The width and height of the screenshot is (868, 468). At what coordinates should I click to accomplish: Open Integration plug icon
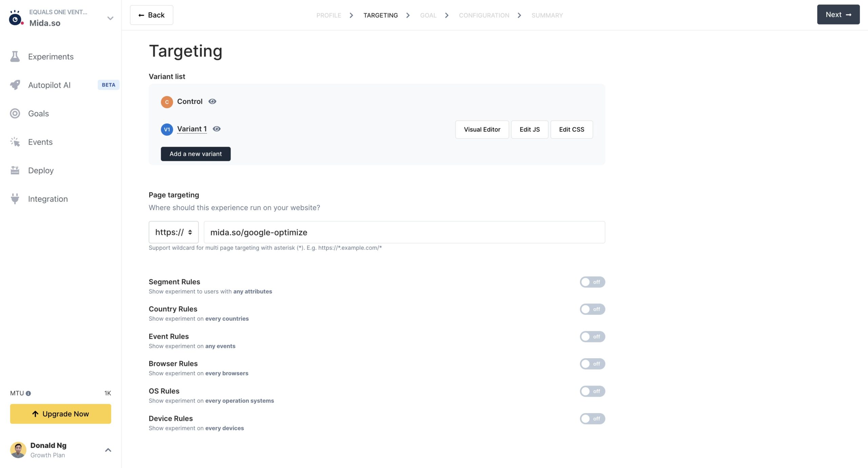click(15, 199)
